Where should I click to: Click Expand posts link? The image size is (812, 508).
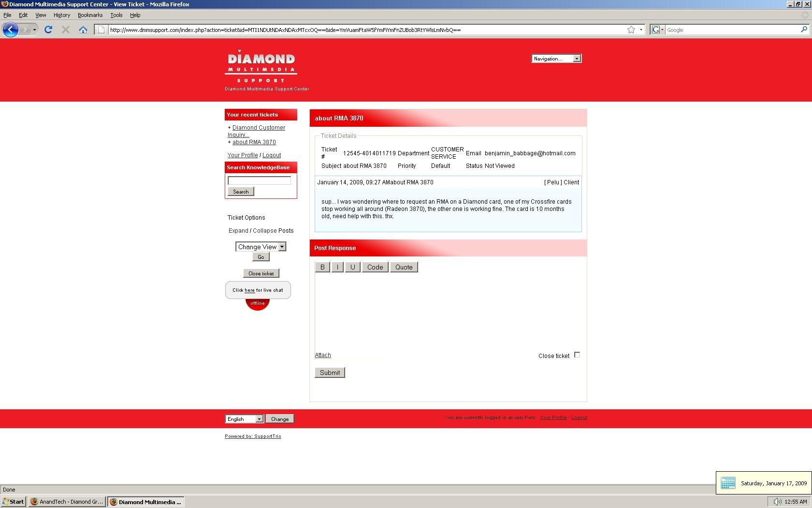click(x=238, y=231)
